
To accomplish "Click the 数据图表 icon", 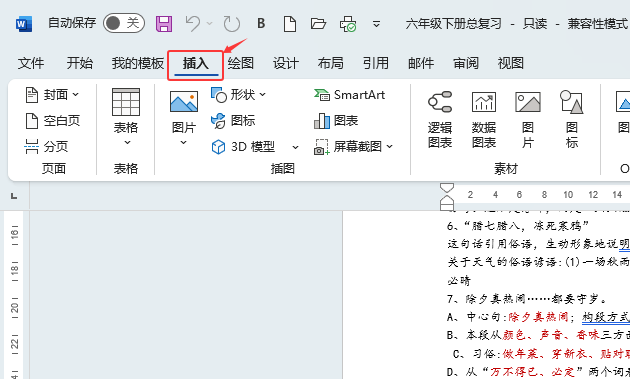I will click(484, 102).
